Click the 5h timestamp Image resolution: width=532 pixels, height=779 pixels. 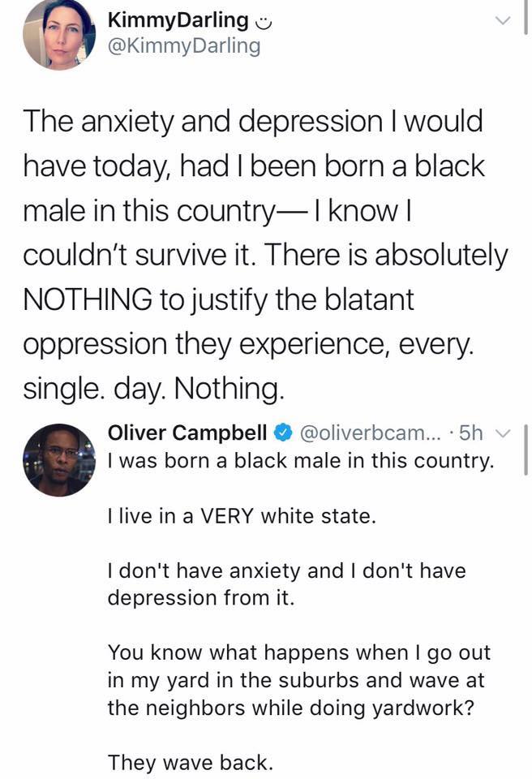point(471,433)
